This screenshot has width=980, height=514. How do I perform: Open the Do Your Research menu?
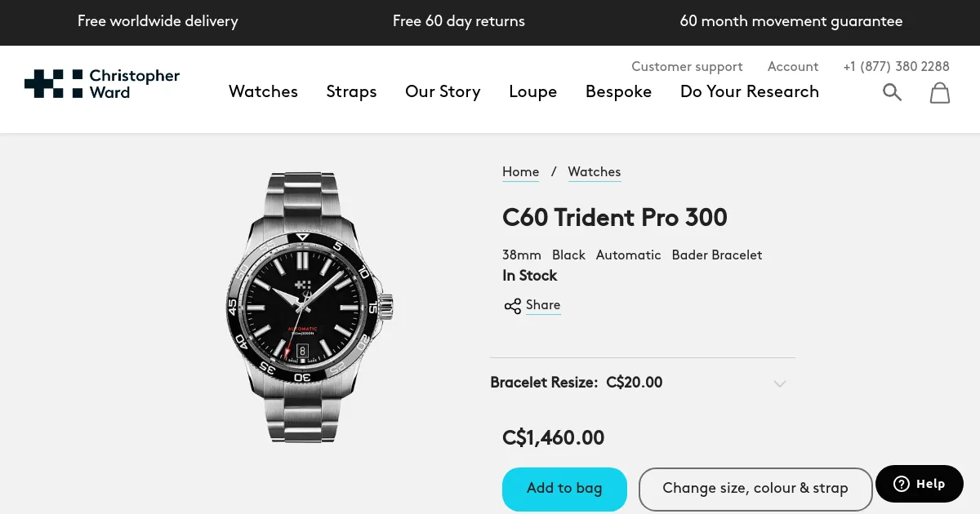[x=749, y=92]
